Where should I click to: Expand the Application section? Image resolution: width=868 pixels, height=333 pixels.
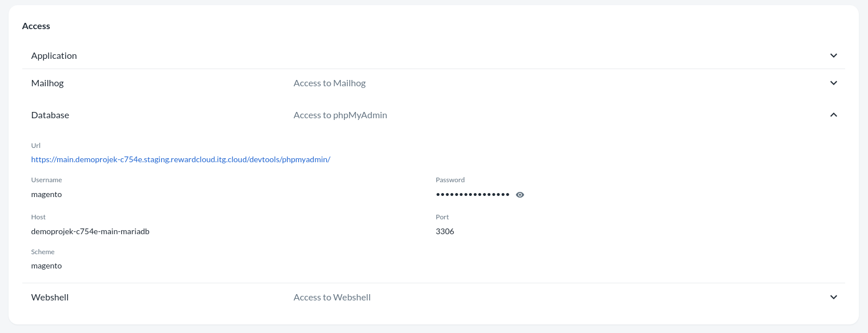pos(834,55)
